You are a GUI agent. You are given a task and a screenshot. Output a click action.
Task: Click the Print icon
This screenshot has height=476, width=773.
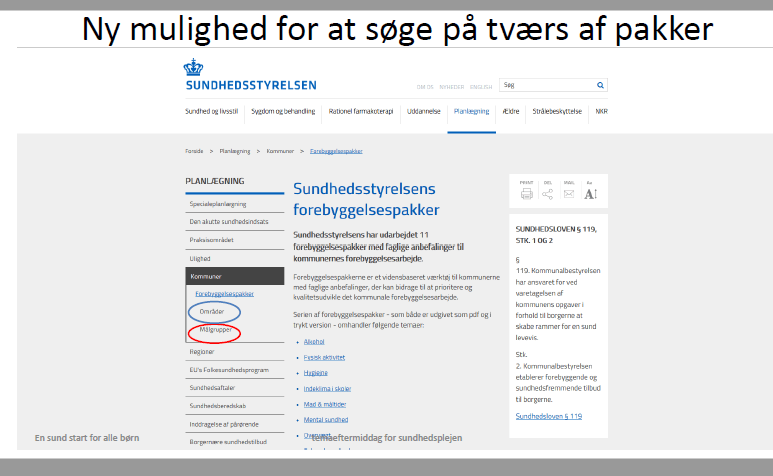tap(527, 194)
